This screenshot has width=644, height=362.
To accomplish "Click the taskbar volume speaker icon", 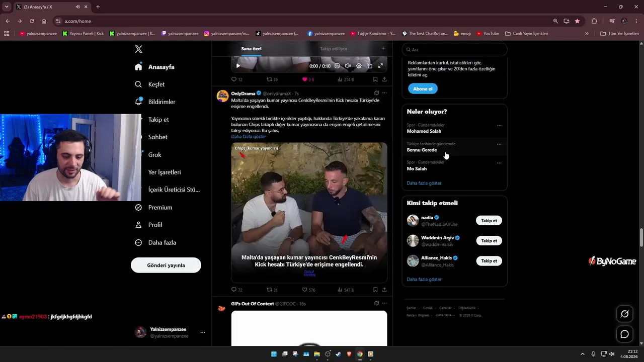I will point(612,354).
